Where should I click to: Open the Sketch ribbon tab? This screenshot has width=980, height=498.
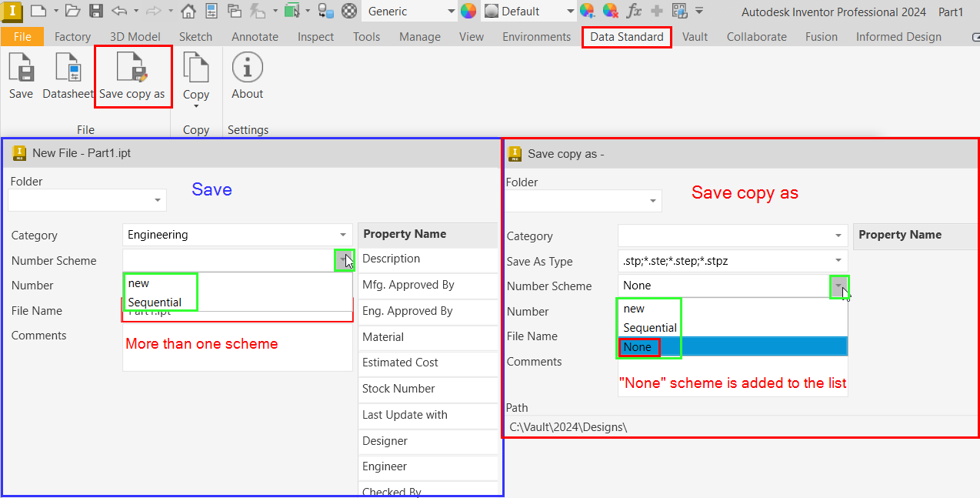click(x=195, y=36)
